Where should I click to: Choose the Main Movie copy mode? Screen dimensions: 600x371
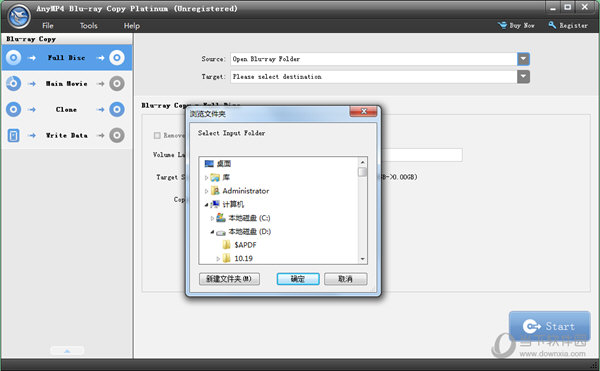[x=67, y=83]
